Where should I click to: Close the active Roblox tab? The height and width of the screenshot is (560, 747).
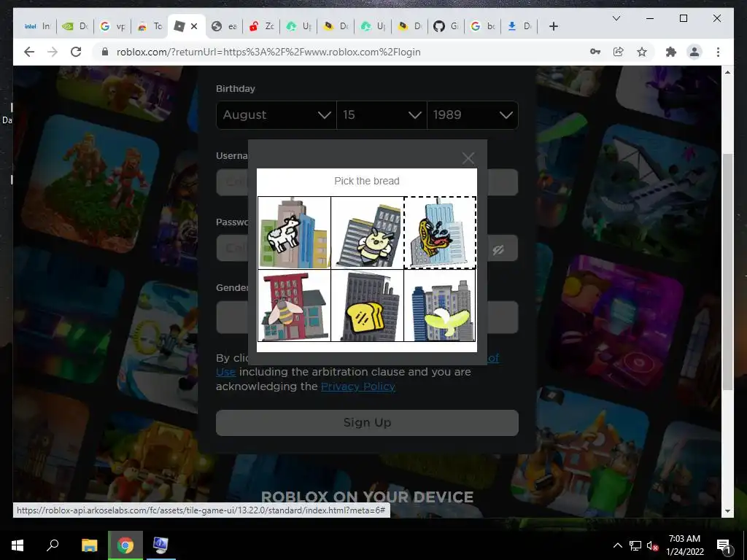click(x=194, y=26)
